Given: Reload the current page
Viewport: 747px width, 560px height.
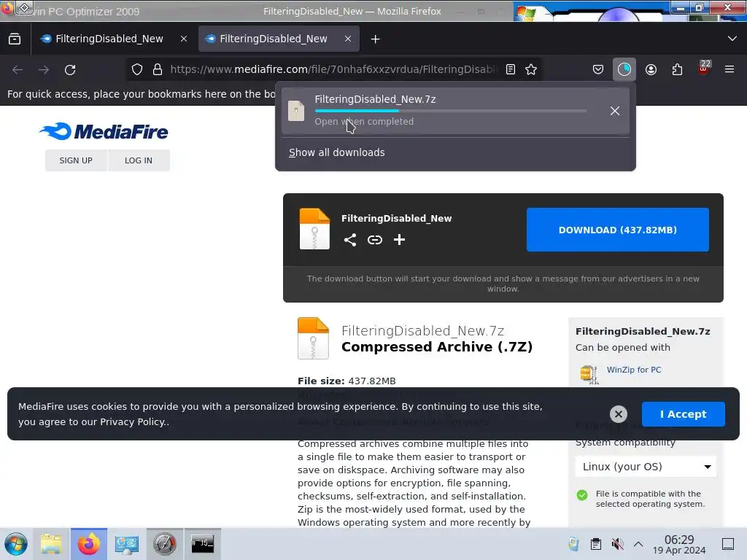Looking at the screenshot, I should pos(70,69).
